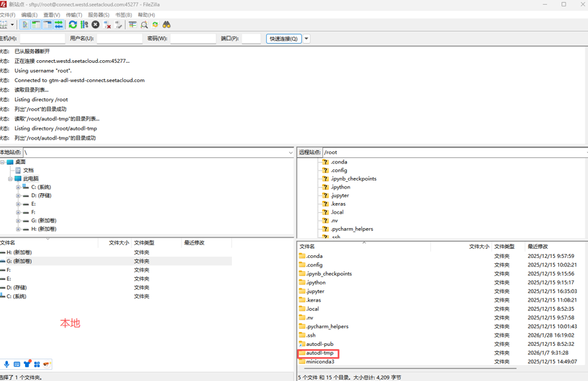Click the binoculars remote file search icon
This screenshot has height=381, width=588.
(166, 24)
